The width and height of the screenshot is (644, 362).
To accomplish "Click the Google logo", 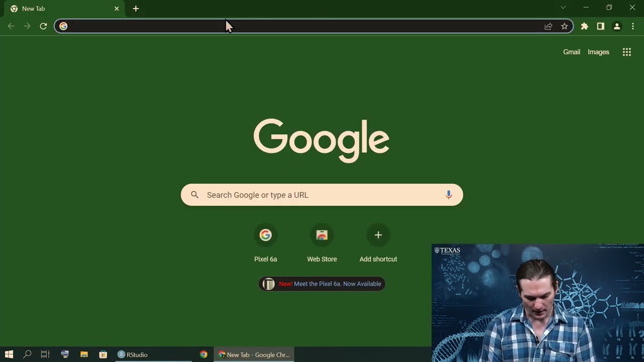I will click(x=321, y=140).
